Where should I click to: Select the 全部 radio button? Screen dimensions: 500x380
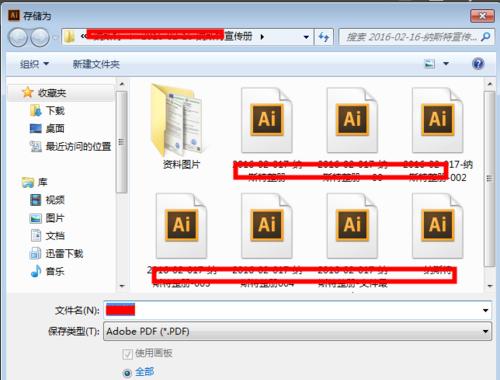click(x=127, y=373)
